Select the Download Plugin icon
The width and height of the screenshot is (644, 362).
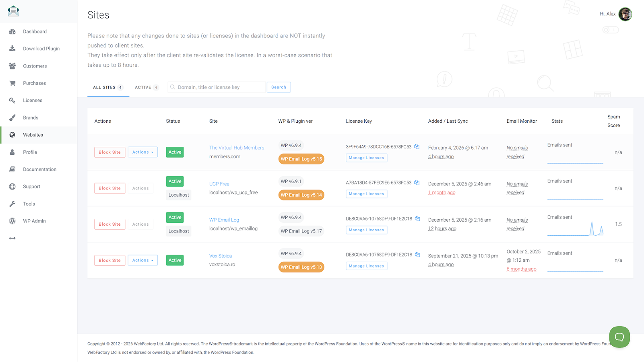coord(12,48)
